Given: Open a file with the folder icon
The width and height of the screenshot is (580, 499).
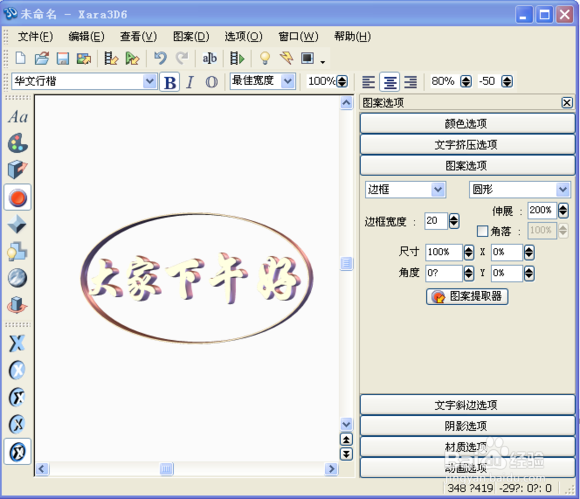Looking at the screenshot, I should [x=42, y=58].
